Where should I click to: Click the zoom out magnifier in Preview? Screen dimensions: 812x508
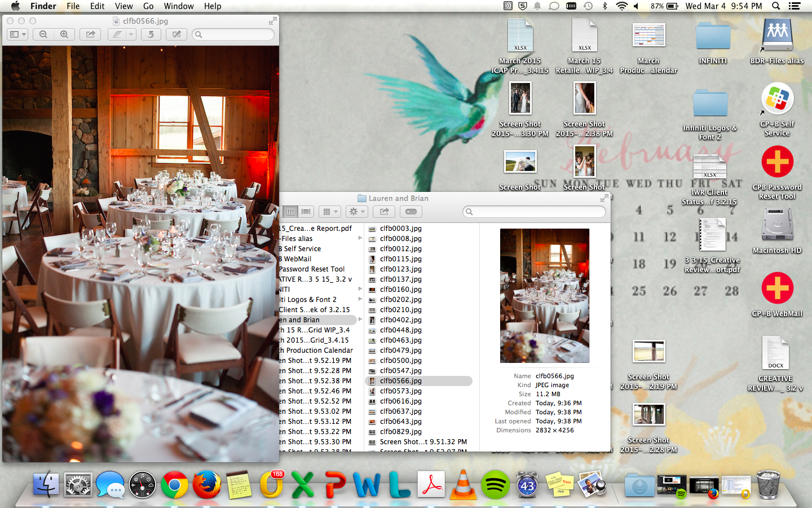click(x=43, y=34)
